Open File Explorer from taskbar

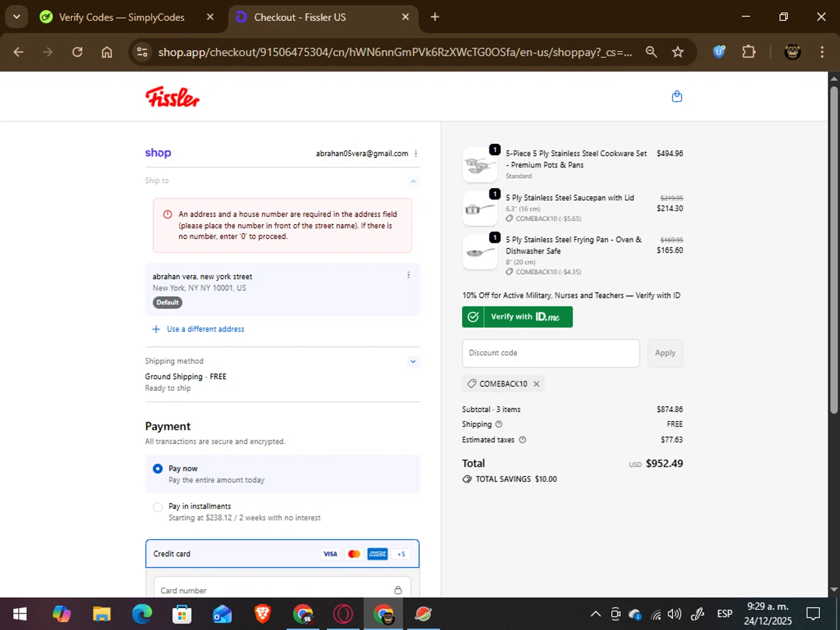click(x=101, y=614)
